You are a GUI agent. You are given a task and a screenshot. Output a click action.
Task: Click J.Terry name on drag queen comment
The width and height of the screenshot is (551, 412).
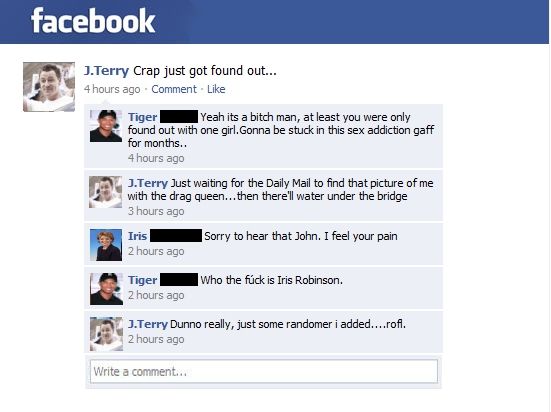[x=148, y=183]
